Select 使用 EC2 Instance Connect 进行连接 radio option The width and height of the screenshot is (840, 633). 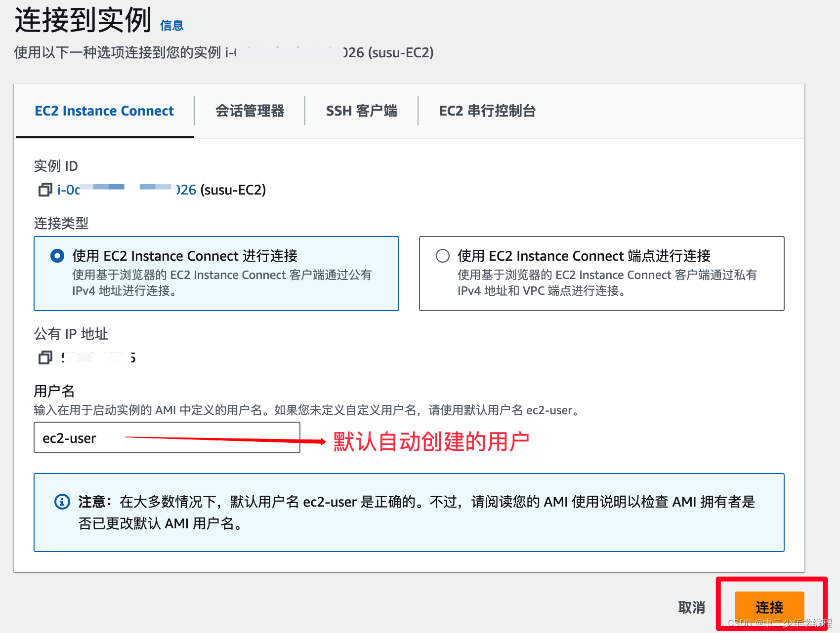point(57,256)
